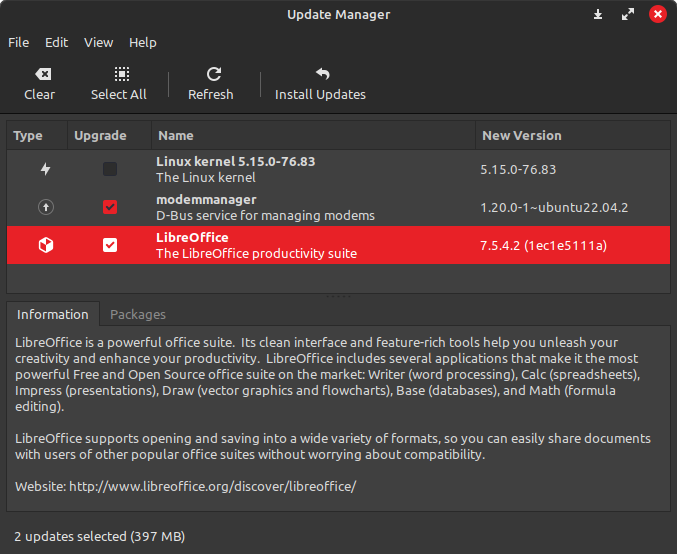Open the Help menu
Viewport: 677px width, 554px height.
pyautogui.click(x=142, y=43)
